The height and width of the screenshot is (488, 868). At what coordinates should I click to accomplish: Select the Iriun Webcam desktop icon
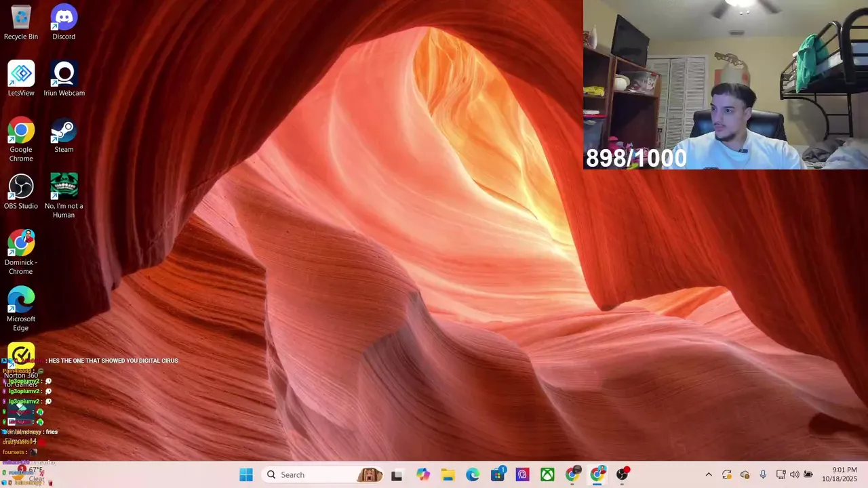[x=64, y=79]
